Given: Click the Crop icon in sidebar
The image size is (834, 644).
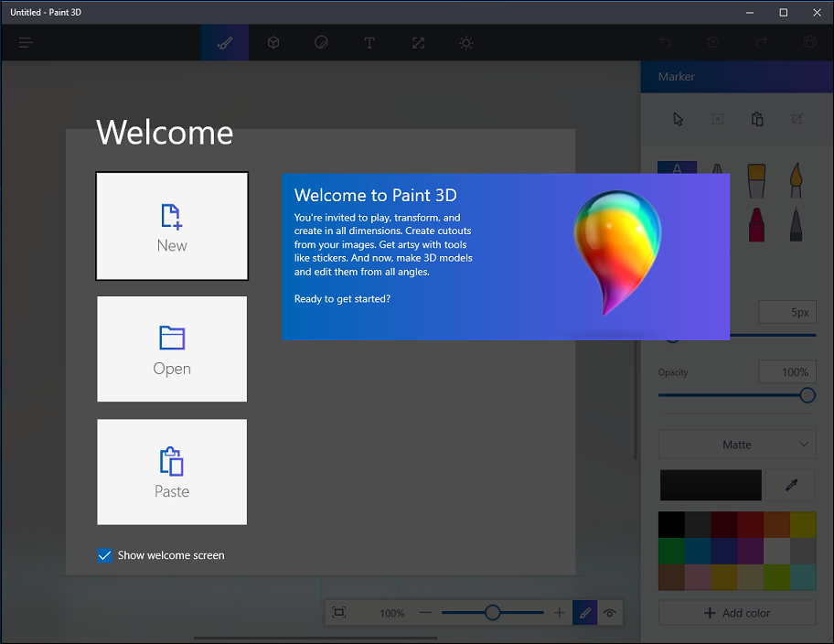Looking at the screenshot, I should coord(797,119).
